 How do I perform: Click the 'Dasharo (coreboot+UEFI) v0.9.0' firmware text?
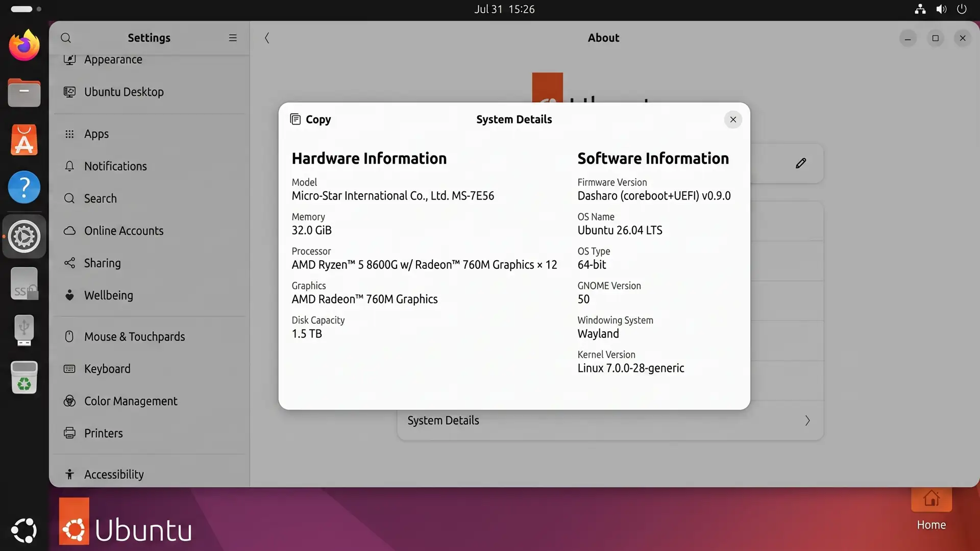(654, 196)
